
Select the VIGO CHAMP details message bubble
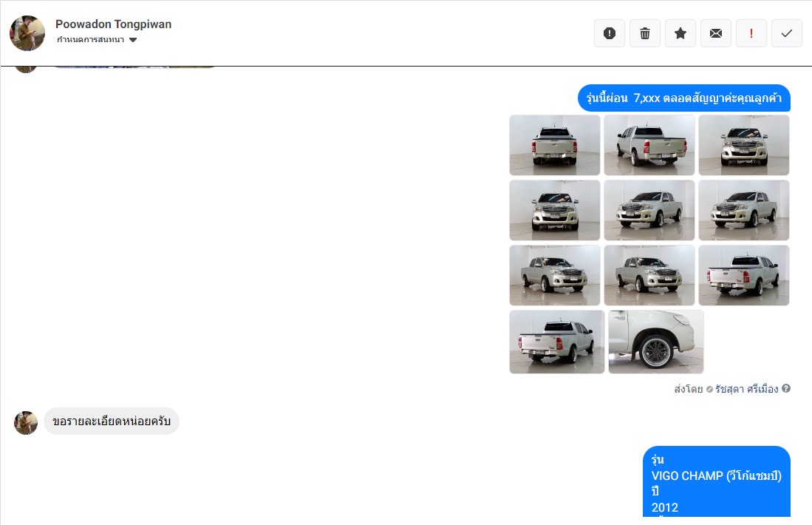[x=717, y=481]
